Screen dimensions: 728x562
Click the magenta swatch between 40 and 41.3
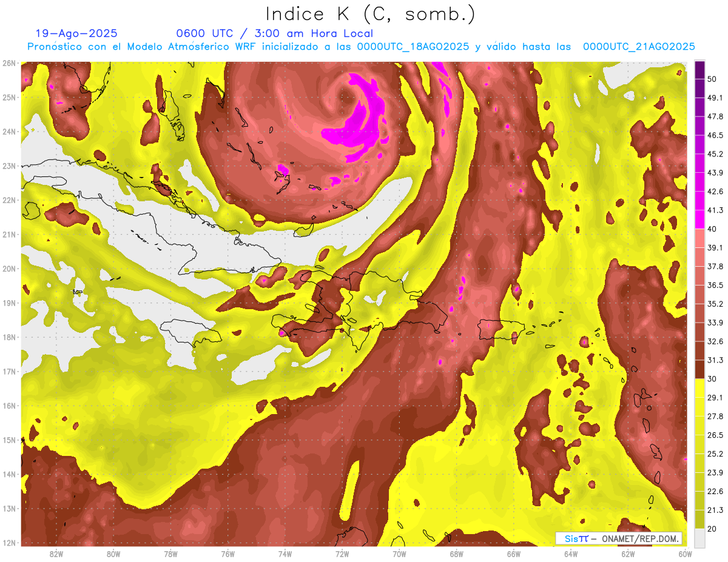[x=699, y=219]
